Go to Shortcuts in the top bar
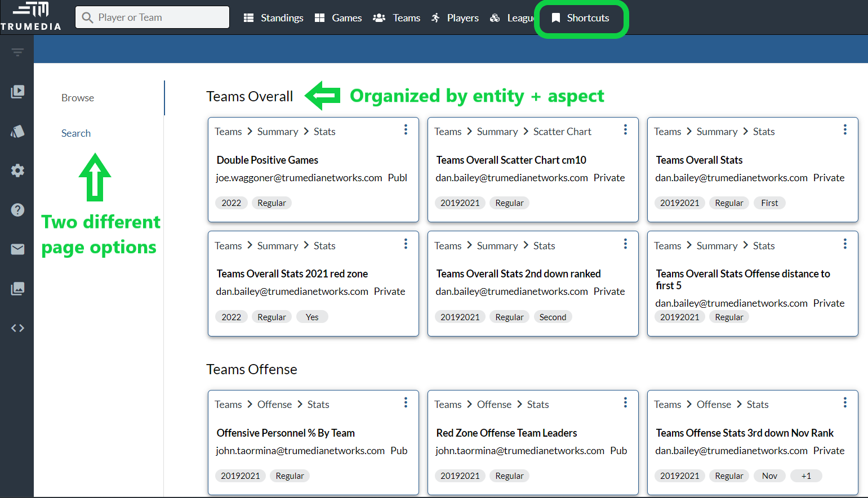 (x=581, y=18)
